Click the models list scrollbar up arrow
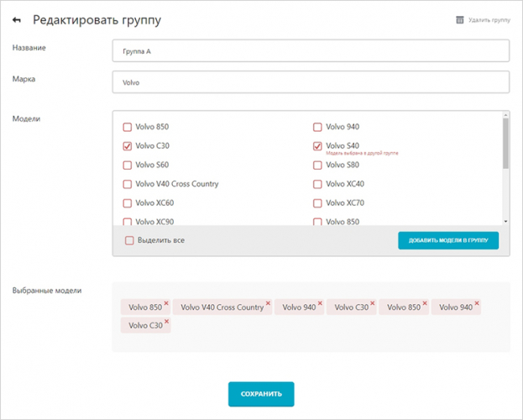 (505, 115)
